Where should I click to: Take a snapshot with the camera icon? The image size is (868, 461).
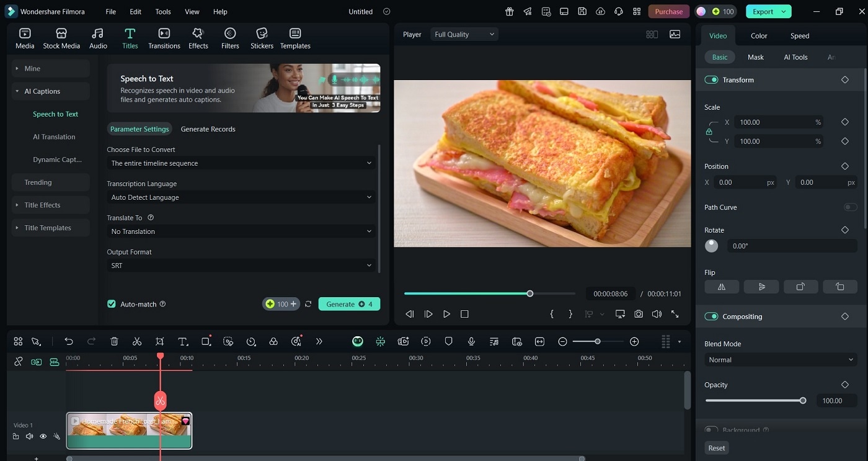pos(639,314)
